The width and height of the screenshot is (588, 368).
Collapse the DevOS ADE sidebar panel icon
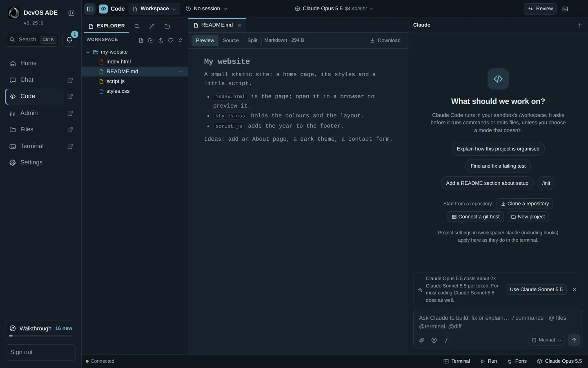pyautogui.click(x=71, y=13)
